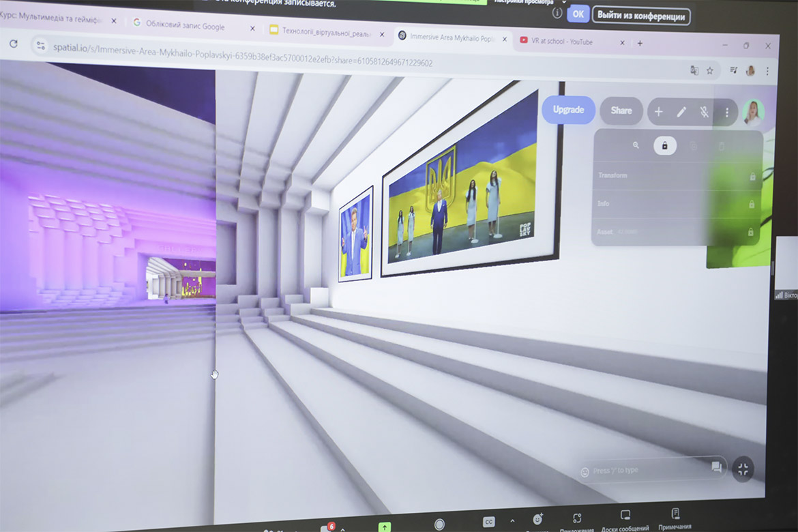The width and height of the screenshot is (798, 532).
Task: Click the fullscreen collapse icon near chat
Action: [x=743, y=469]
